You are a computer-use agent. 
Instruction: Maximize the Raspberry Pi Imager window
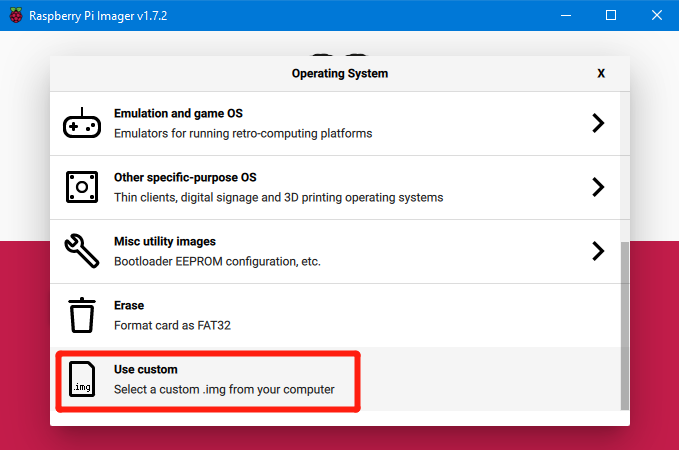point(611,15)
